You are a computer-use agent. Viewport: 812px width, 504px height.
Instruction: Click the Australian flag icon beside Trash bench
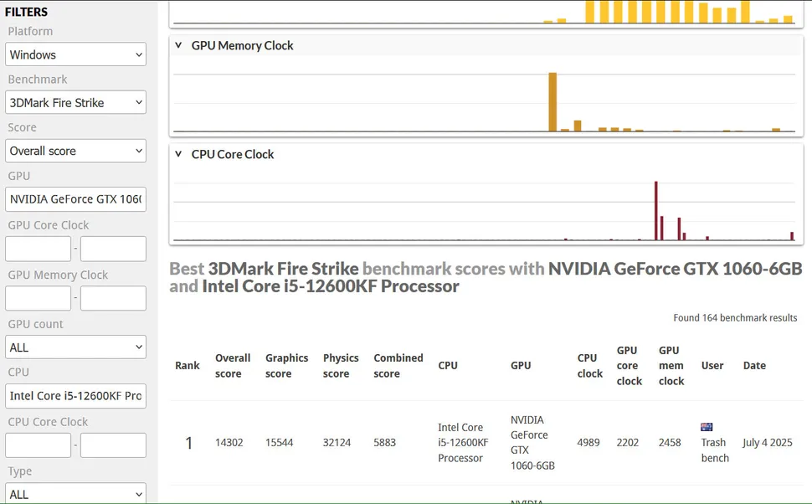tap(707, 427)
